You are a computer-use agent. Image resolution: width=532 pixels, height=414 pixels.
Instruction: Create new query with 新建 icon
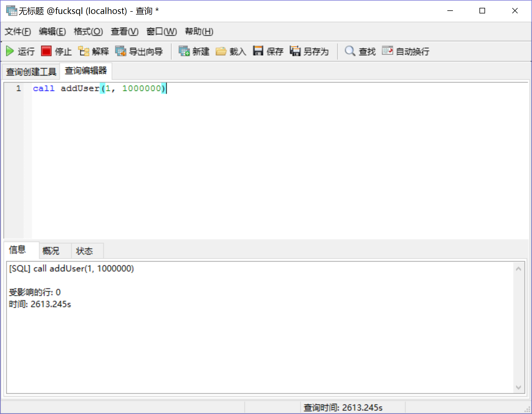click(x=184, y=51)
